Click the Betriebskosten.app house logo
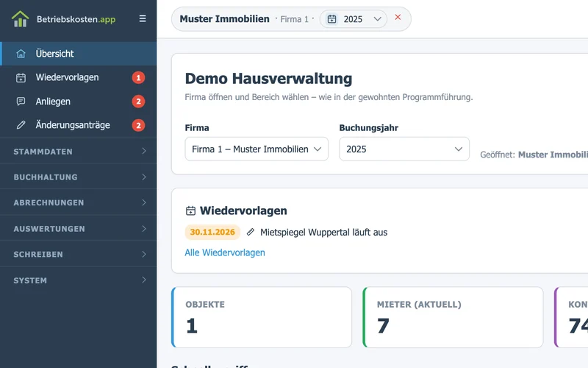The height and width of the screenshot is (368, 588). 21,19
